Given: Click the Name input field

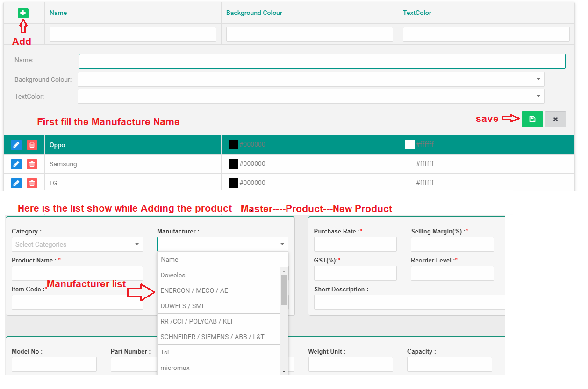Looking at the screenshot, I should pos(322,61).
